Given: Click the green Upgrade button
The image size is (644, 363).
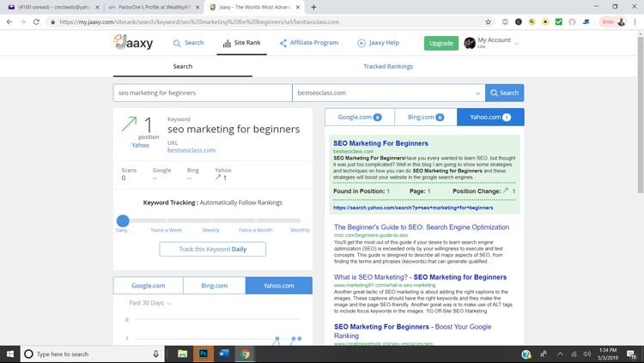Looking at the screenshot, I should pyautogui.click(x=441, y=43).
